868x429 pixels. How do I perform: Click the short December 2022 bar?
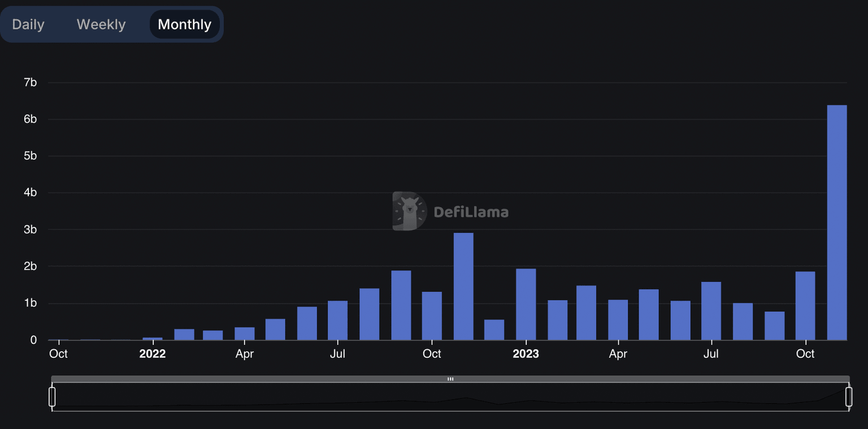pyautogui.click(x=494, y=330)
